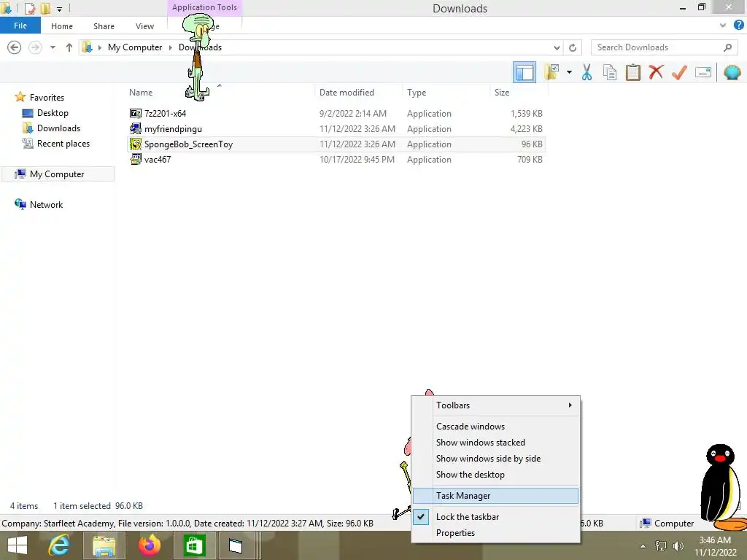The height and width of the screenshot is (560, 747).
Task: Click the orange checkmark Properties icon
Action: click(679, 72)
